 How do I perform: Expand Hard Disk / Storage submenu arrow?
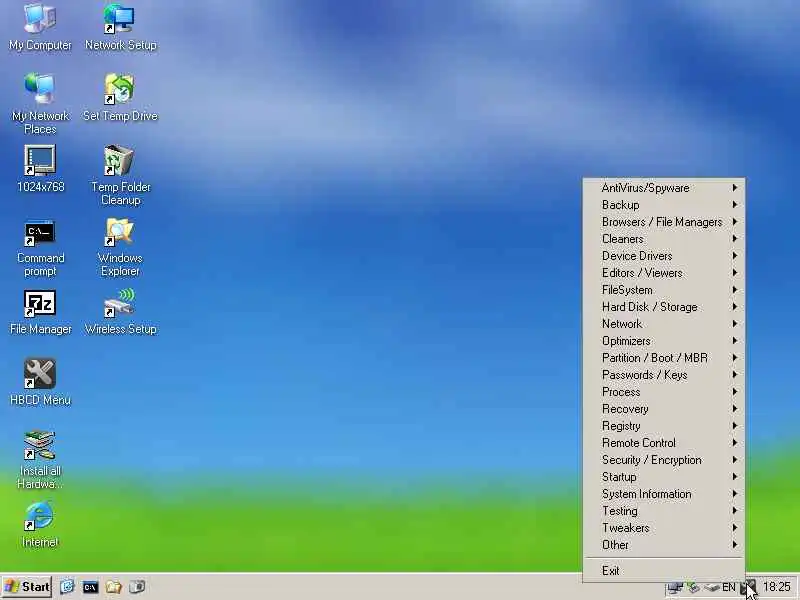tap(735, 307)
